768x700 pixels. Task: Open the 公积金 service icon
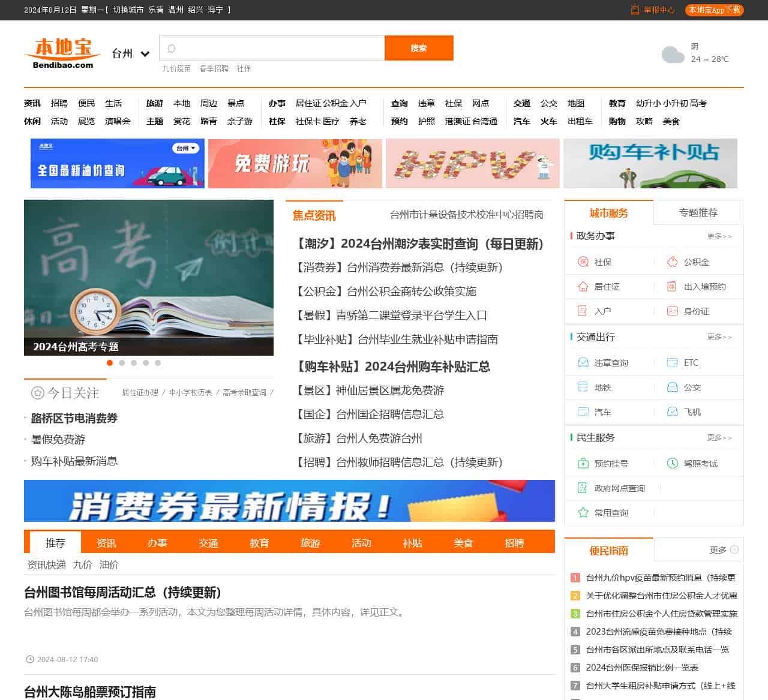click(672, 262)
